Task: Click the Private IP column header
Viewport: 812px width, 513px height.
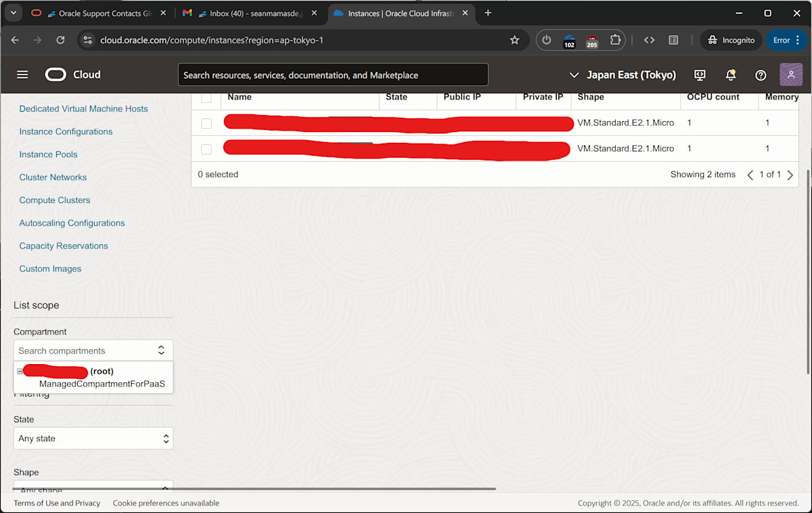Action: [x=543, y=97]
